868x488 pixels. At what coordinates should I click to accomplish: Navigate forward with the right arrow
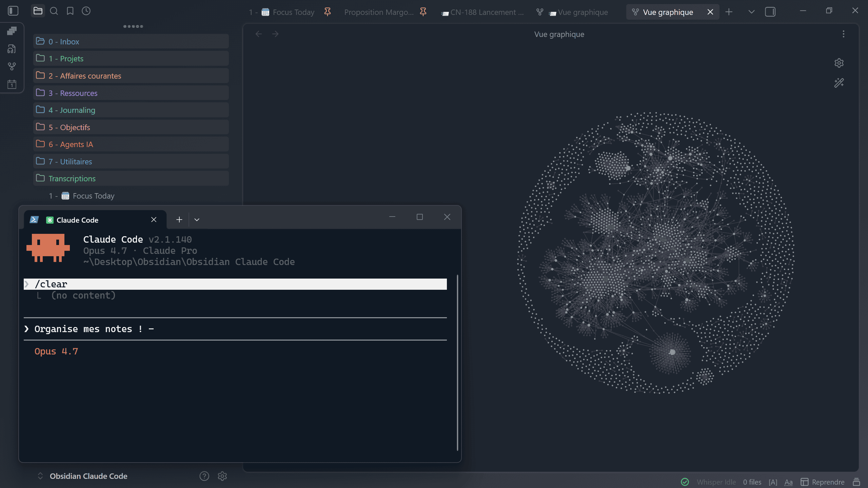tap(275, 34)
